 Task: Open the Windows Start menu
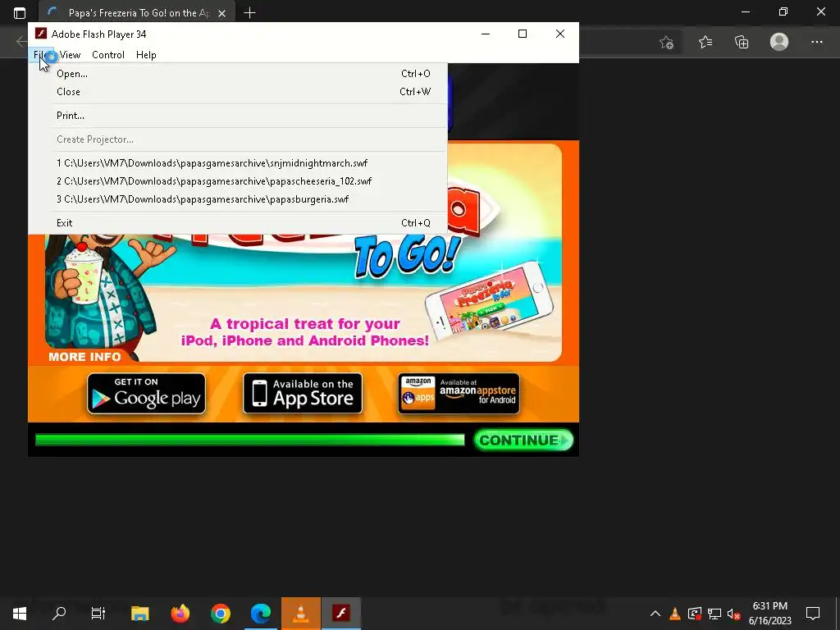(20, 614)
